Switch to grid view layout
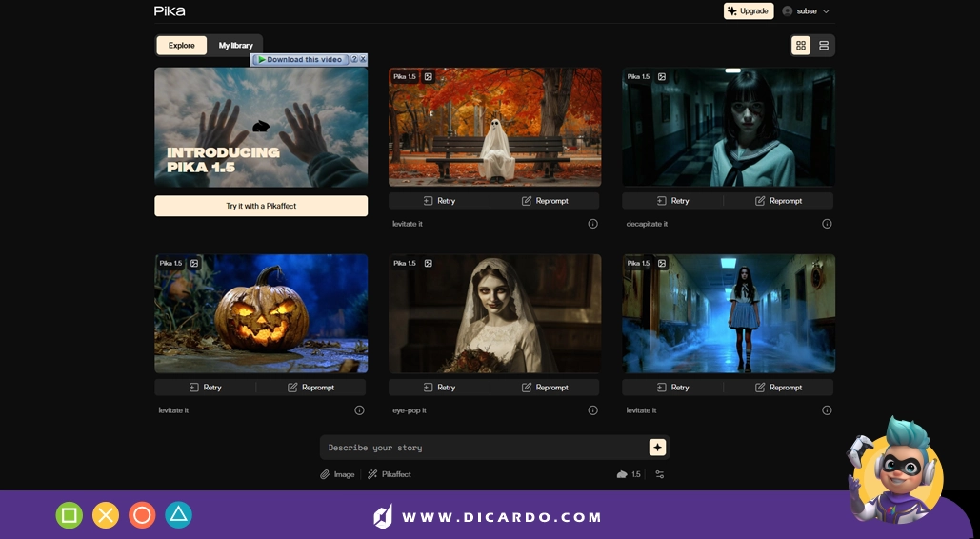The image size is (980, 539). tap(801, 46)
